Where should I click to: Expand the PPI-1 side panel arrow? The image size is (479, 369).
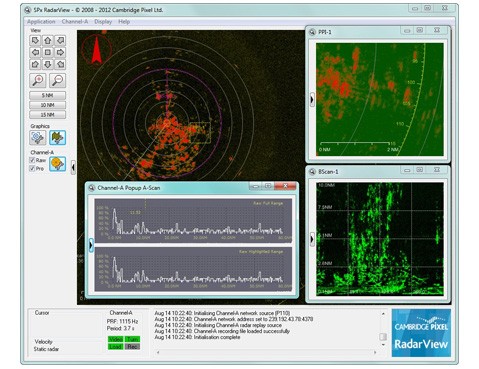(x=312, y=99)
